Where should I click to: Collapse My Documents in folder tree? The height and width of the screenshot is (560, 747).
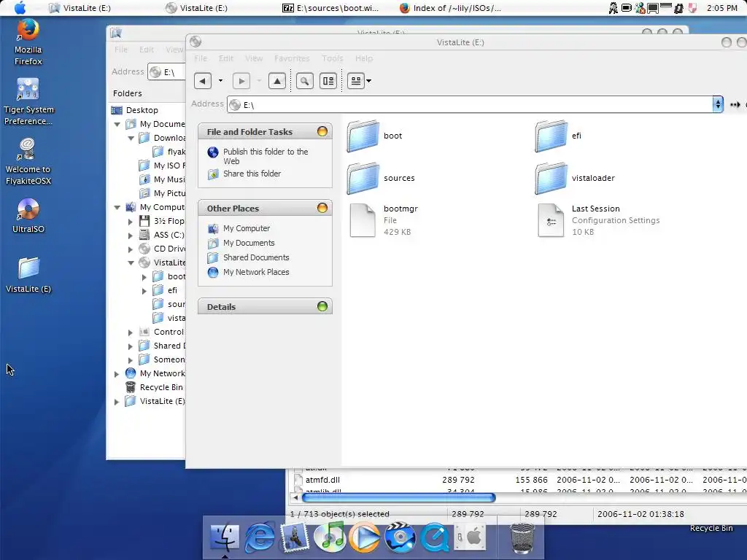click(x=117, y=124)
